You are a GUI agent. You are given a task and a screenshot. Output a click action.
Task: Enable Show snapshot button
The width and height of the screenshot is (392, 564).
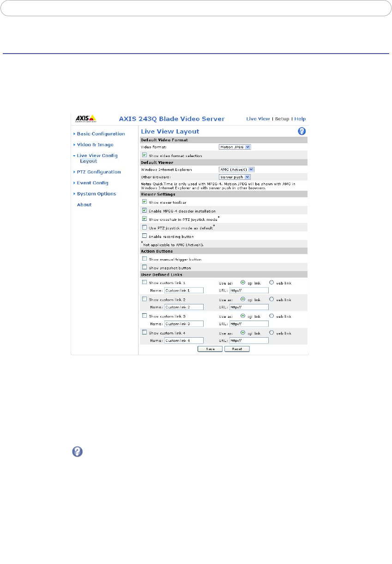(145, 267)
